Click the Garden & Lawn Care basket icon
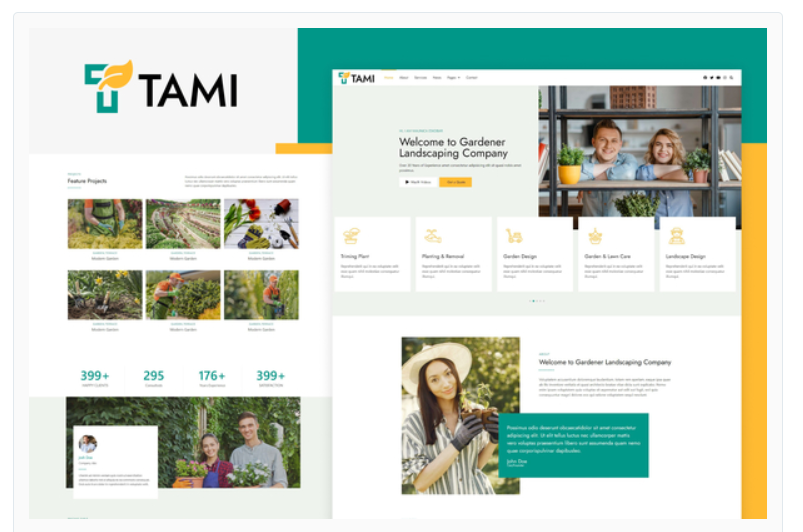The width and height of the screenshot is (803, 532). coord(595,236)
